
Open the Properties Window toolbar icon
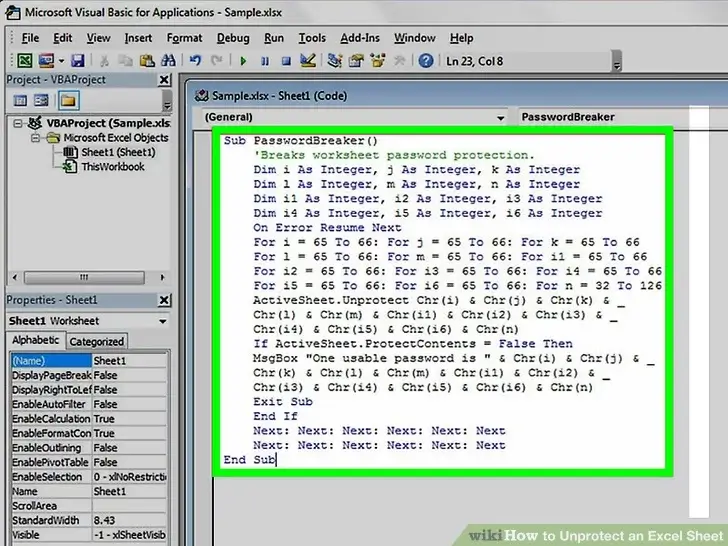[x=356, y=61]
